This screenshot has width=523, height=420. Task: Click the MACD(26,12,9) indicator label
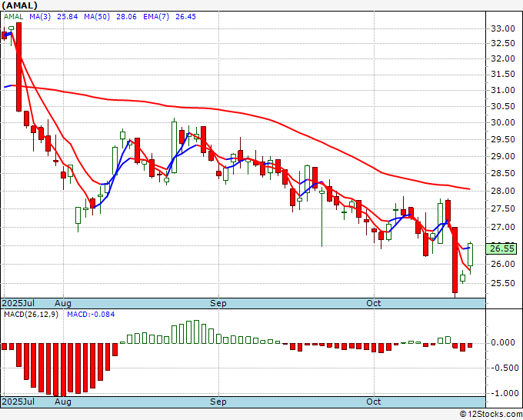[x=31, y=315]
